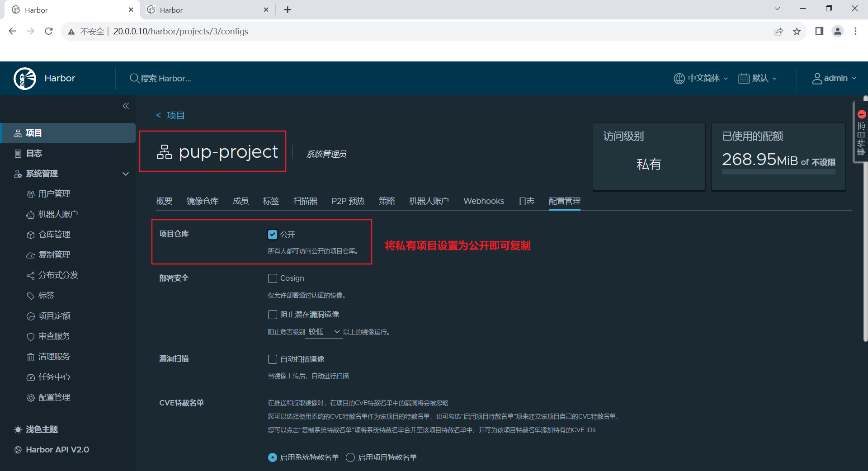The width and height of the screenshot is (868, 471).
Task: Click the 搜索 Harbor search field
Action: [x=166, y=78]
